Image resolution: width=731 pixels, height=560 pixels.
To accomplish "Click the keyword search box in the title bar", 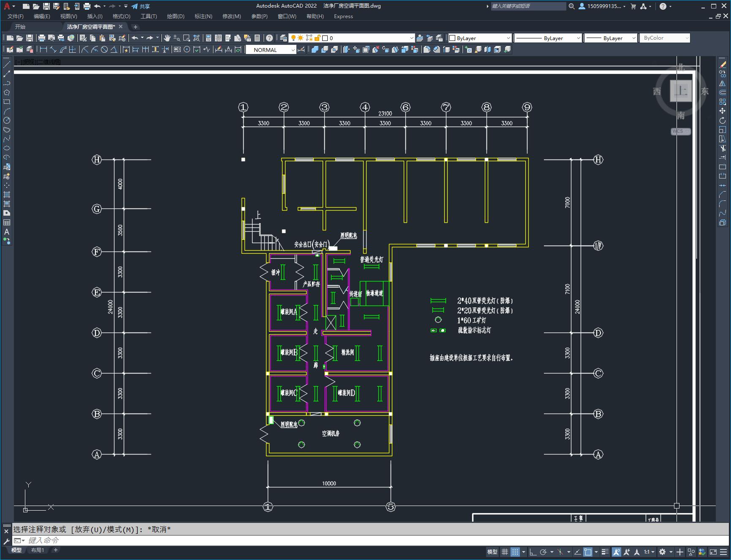I will pyautogui.click(x=528, y=6).
